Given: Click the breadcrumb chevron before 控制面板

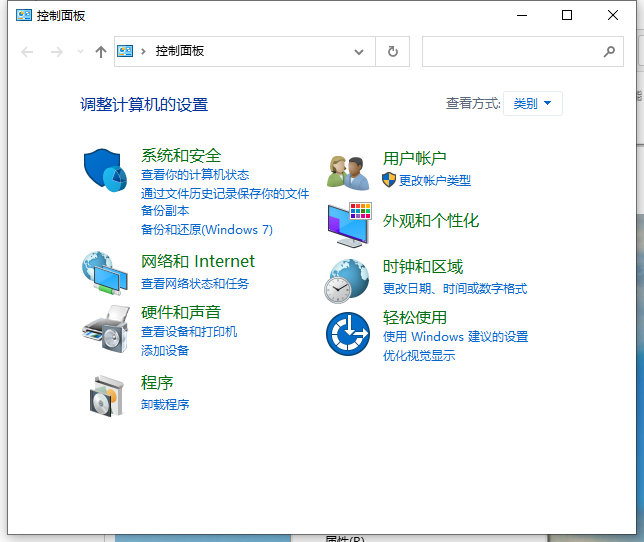Looking at the screenshot, I should (143, 51).
